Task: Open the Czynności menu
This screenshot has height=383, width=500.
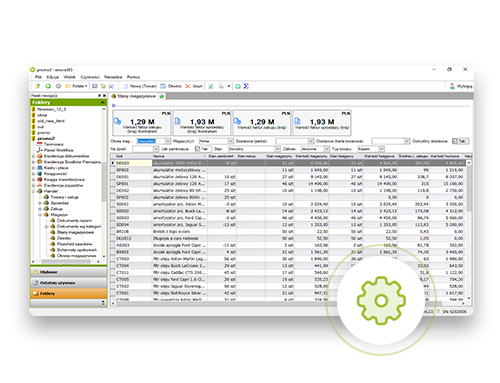Action: tap(90, 77)
